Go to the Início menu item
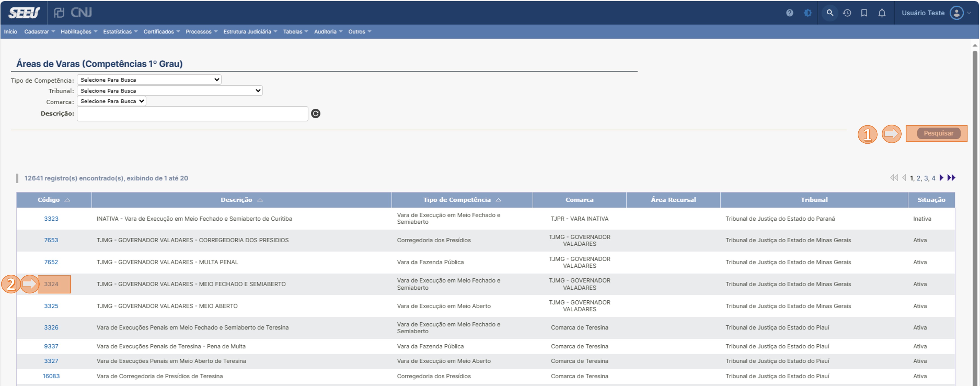 [11, 32]
